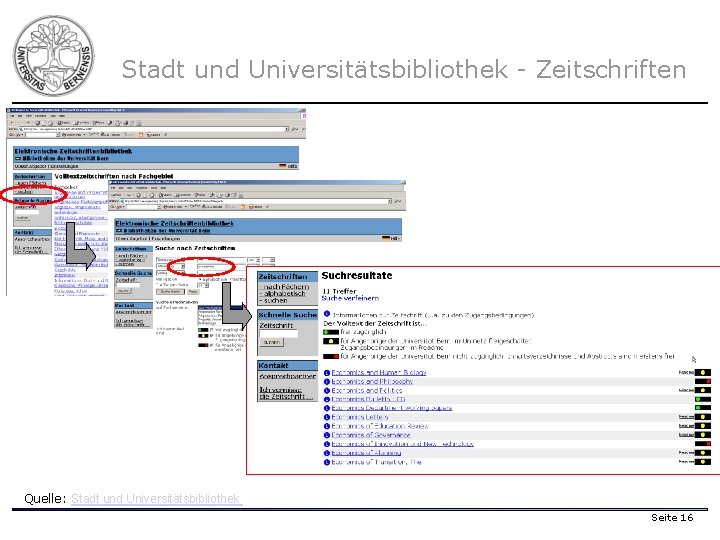Click yellow traffic light of Economics of Planning

tap(703, 453)
